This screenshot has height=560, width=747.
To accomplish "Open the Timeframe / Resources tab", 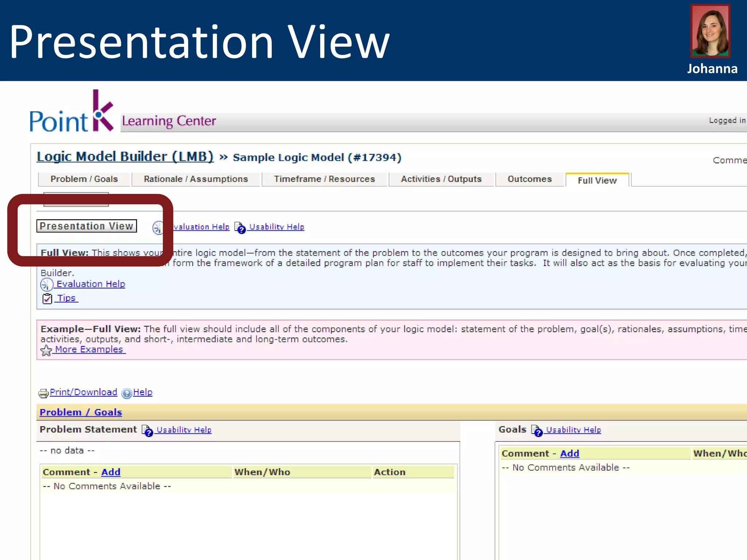I will pos(324,179).
